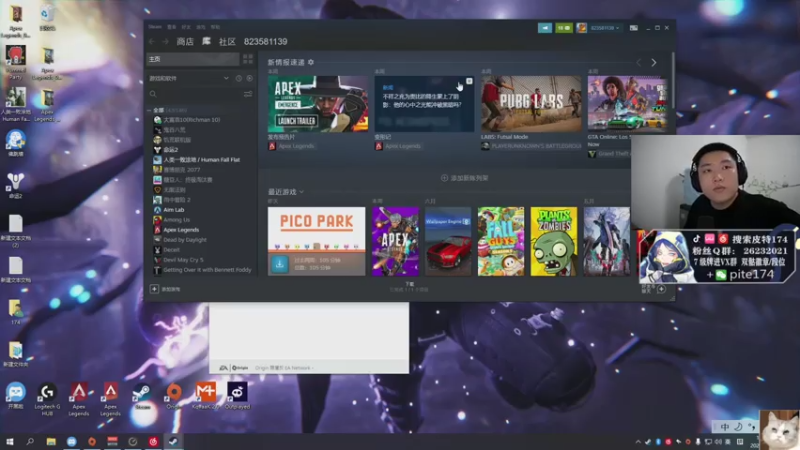Open NetEase Music taskbar icon
Viewport: 800px width, 450px height.
click(x=153, y=441)
